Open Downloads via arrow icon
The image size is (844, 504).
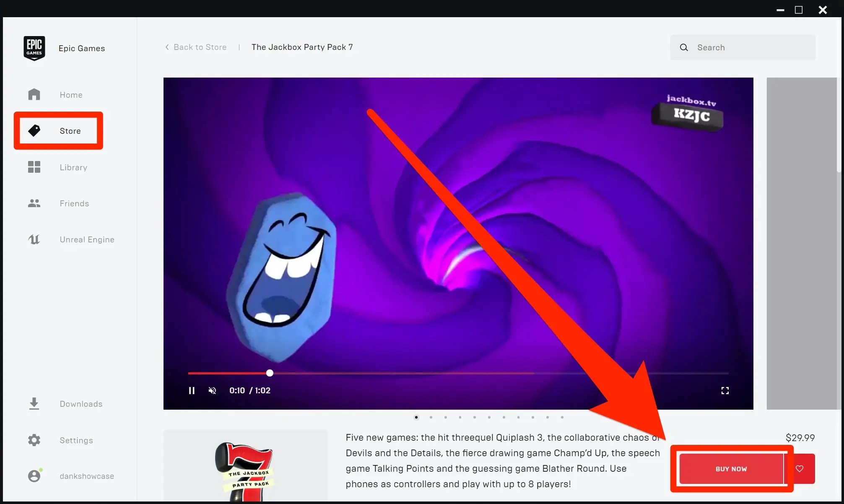coord(34,403)
